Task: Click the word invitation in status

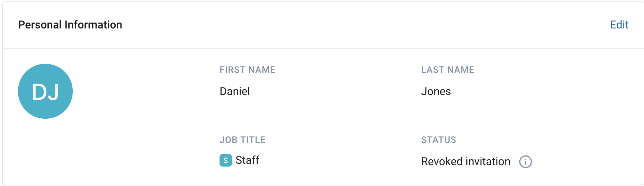Action: tap(488, 161)
